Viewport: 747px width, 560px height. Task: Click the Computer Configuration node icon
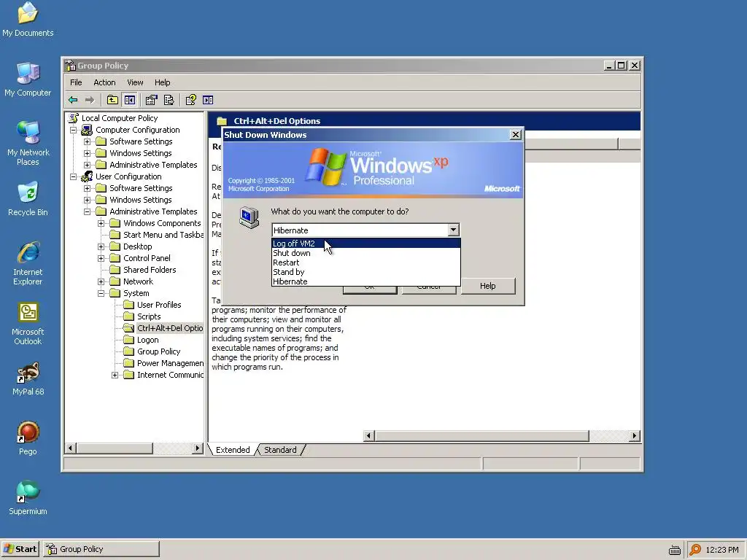click(x=87, y=130)
